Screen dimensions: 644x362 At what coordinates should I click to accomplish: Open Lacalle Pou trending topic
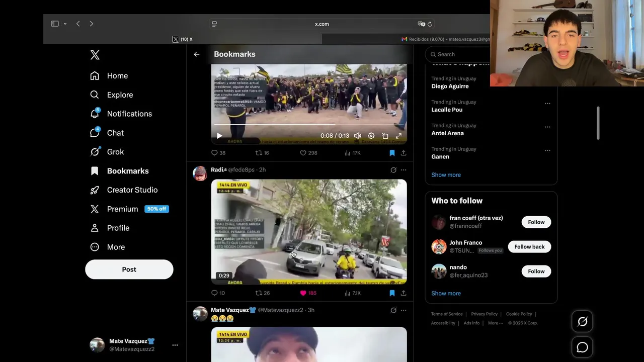click(x=447, y=110)
